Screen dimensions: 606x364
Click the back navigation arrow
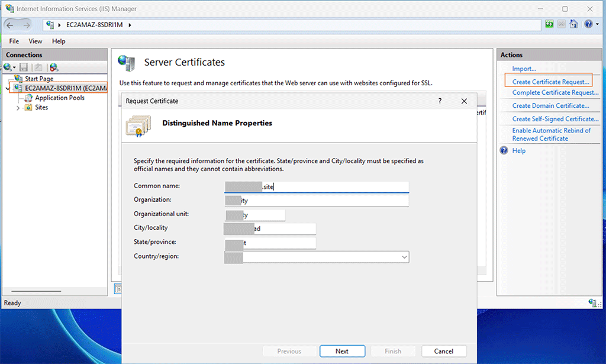(10, 25)
